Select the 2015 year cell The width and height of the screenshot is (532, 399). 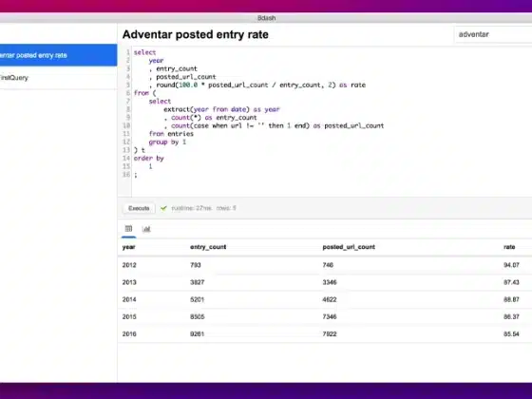tap(129, 317)
